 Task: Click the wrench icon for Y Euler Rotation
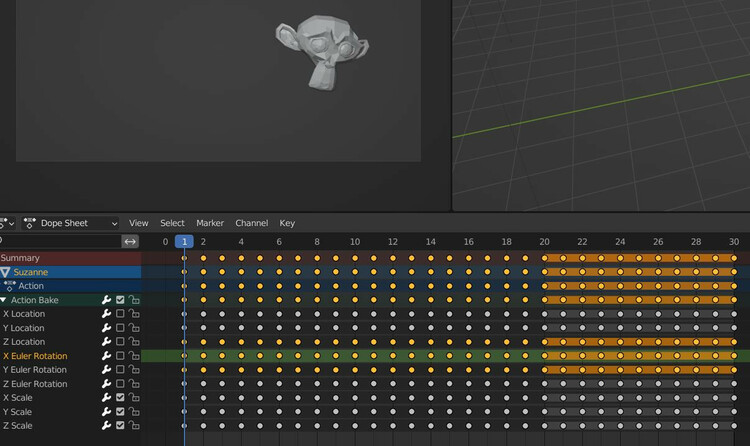tap(106, 370)
